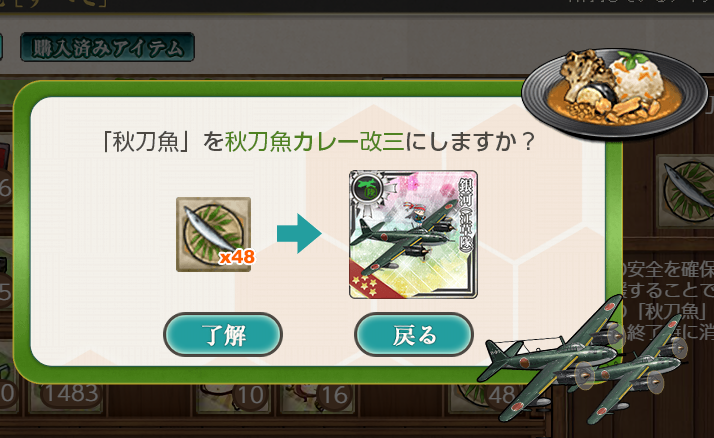Select background saury slot showing 48
Image resolution: width=714 pixels, height=438 pixels.
pos(485,395)
